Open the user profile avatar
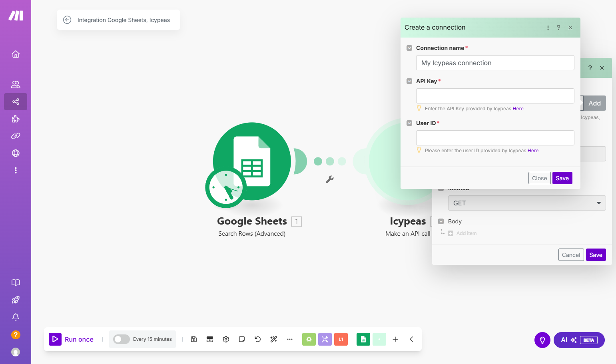 pyautogui.click(x=16, y=352)
